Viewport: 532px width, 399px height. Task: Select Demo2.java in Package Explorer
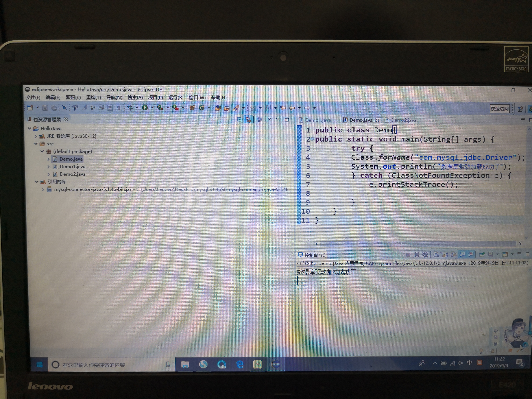[72, 174]
